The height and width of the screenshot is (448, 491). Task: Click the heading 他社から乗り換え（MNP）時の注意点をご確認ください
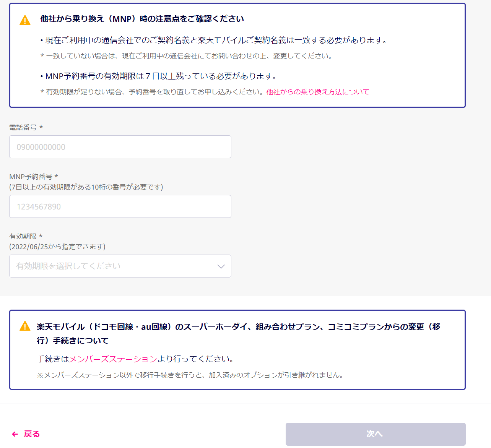pos(142,19)
